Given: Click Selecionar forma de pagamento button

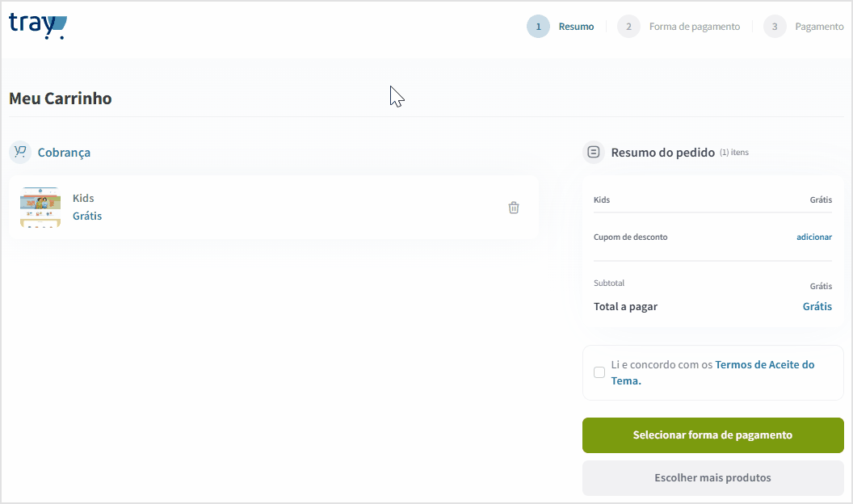Looking at the screenshot, I should (x=712, y=435).
